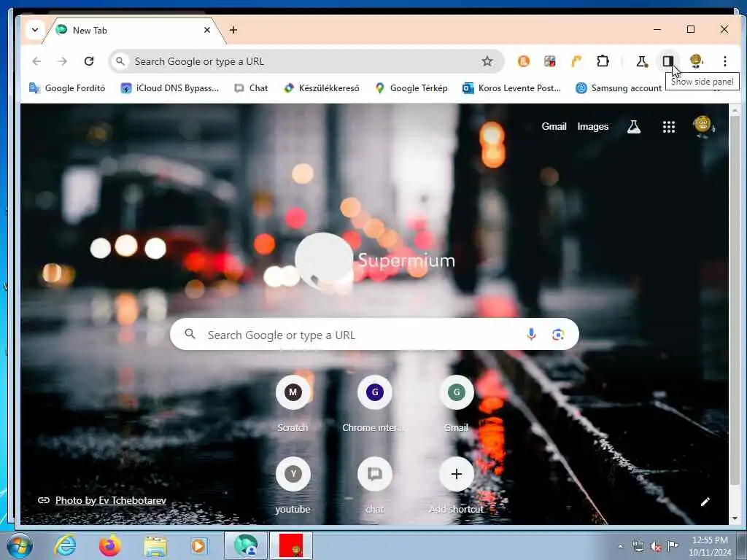Click the red square extension icon
Viewport: 747px width, 560px height.
coord(550,61)
